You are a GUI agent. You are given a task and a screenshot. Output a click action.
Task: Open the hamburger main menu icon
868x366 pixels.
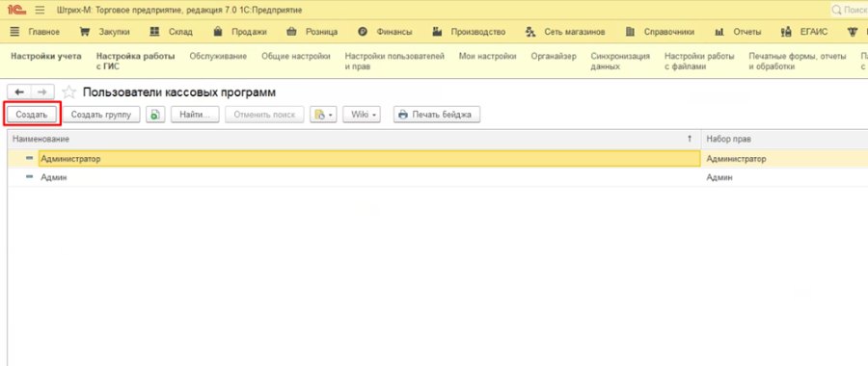coord(40,10)
